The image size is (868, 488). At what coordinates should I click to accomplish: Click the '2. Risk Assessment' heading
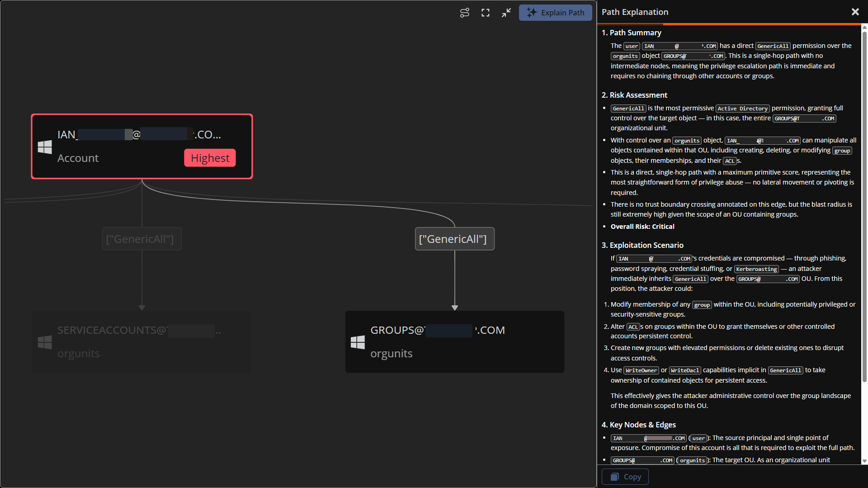pyautogui.click(x=634, y=95)
